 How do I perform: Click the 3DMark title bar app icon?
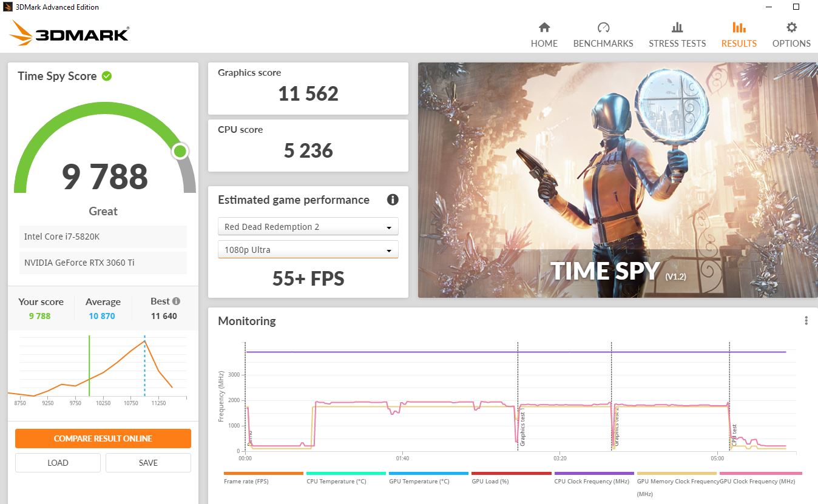[x=8, y=7]
